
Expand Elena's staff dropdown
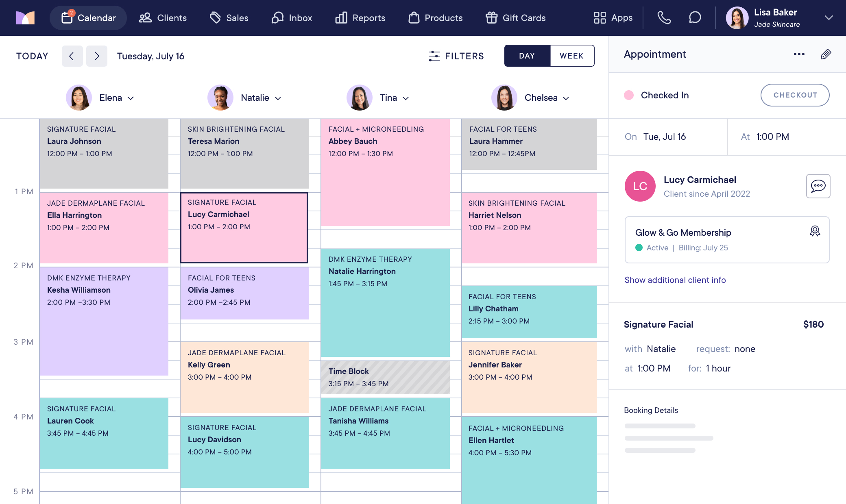(x=131, y=98)
